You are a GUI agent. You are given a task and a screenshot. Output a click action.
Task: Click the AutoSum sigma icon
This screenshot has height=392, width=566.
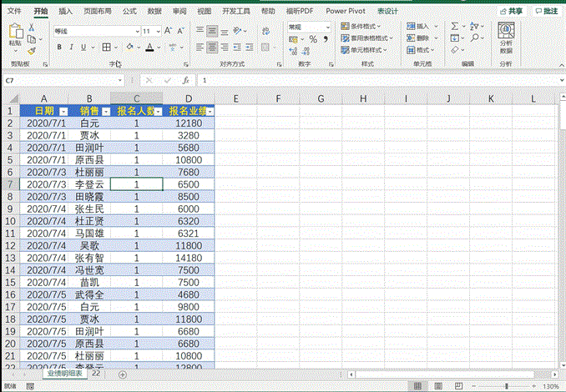click(452, 28)
